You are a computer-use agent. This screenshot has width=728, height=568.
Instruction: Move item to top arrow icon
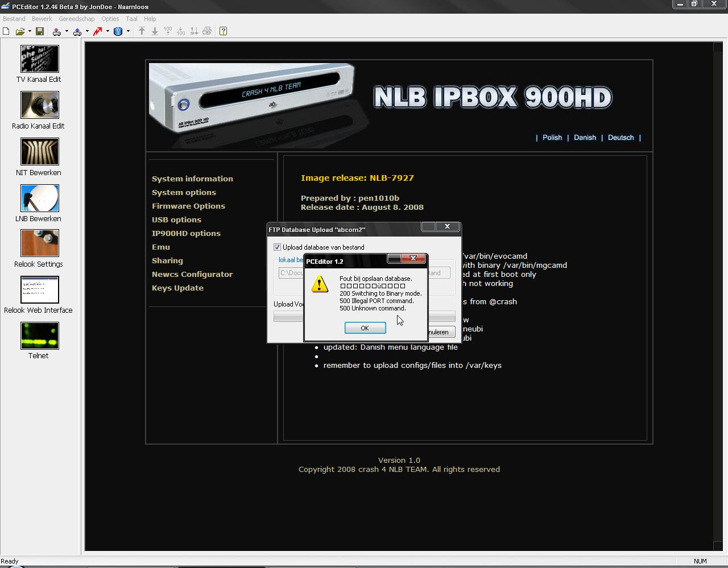[142, 31]
